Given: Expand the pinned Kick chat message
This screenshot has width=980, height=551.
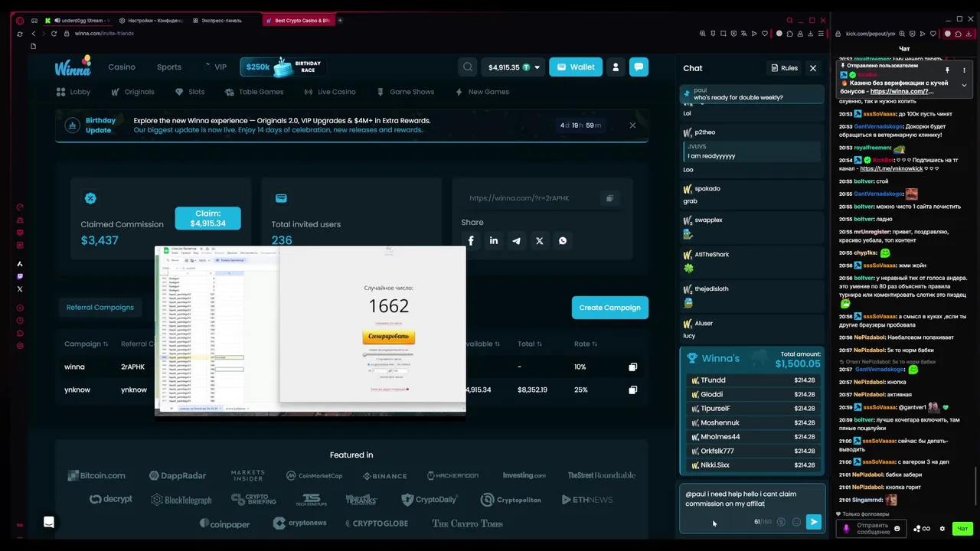Looking at the screenshot, I should pos(964,85).
